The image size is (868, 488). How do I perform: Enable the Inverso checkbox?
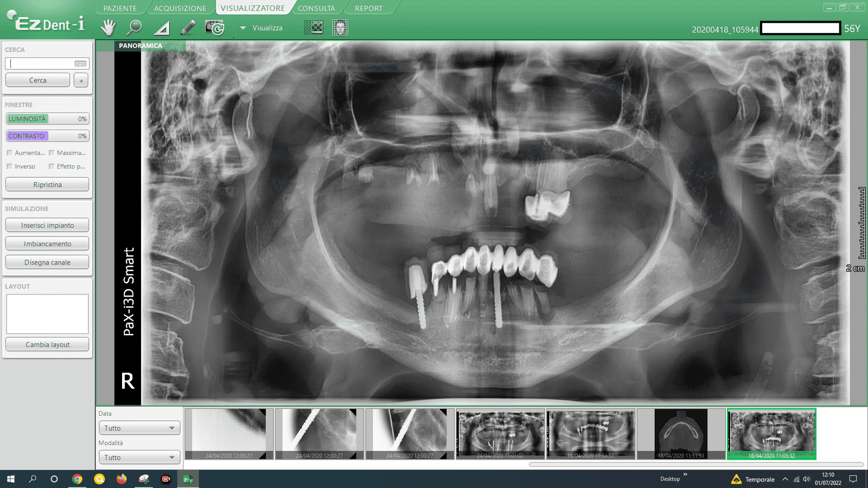[9, 166]
